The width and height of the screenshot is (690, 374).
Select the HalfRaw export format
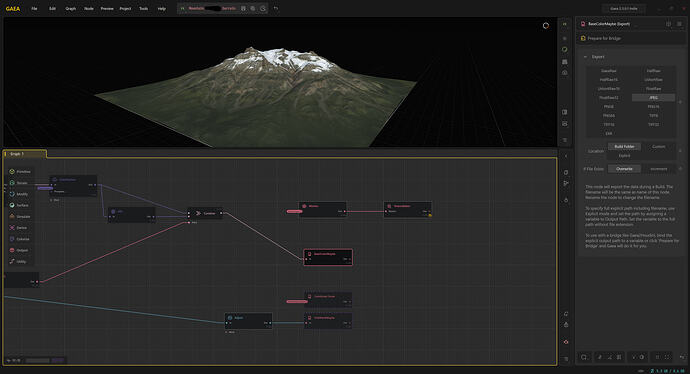[x=653, y=71]
